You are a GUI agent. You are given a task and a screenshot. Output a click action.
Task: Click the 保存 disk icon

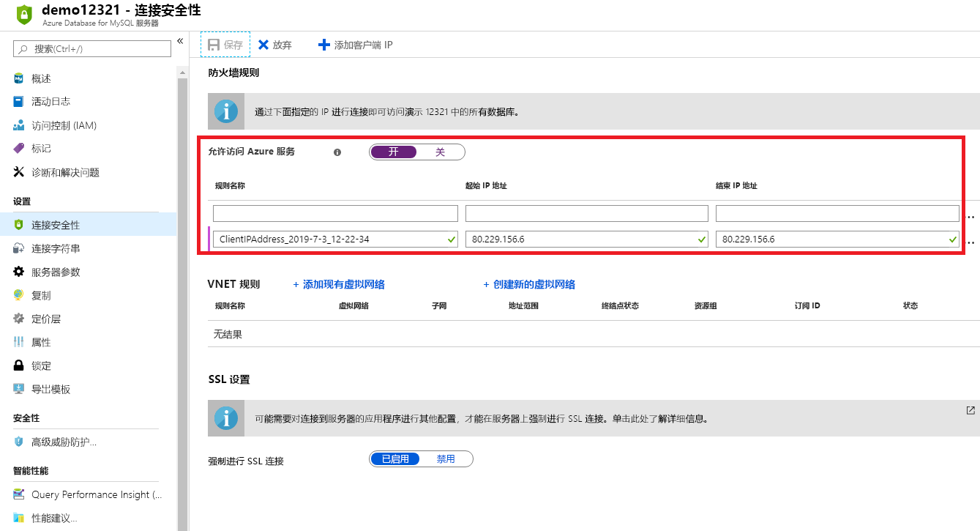pyautogui.click(x=214, y=45)
